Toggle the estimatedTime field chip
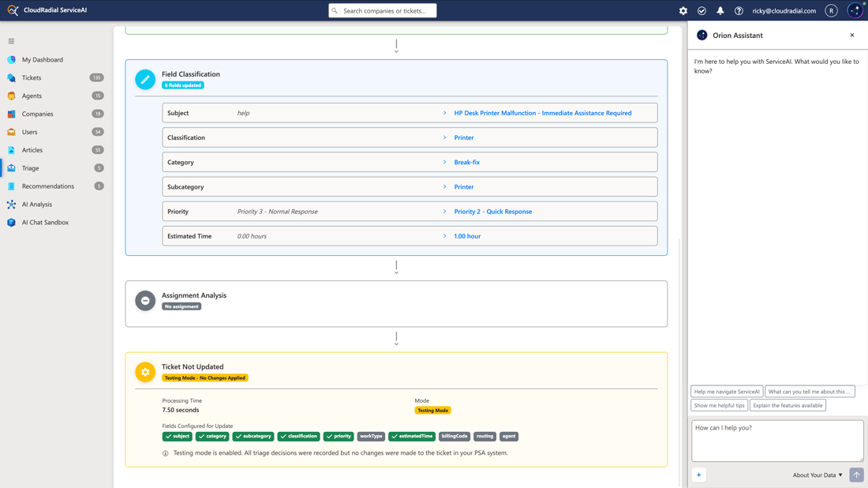Screen dimensions: 868x488 coord(411,436)
